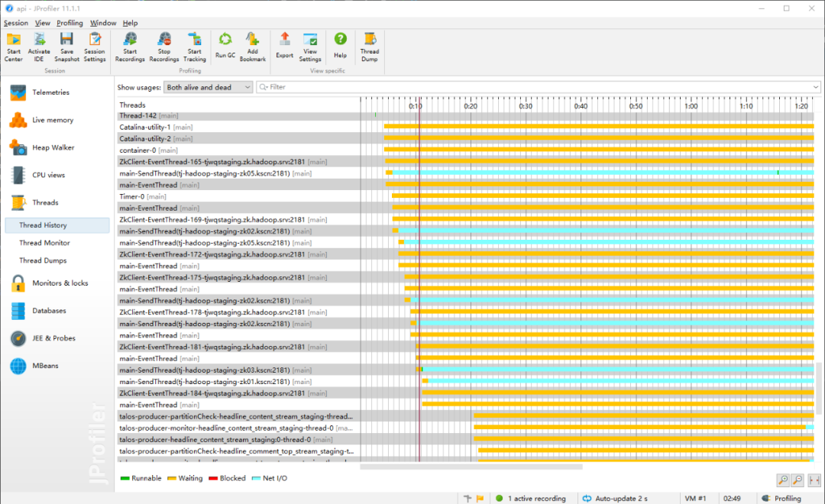Select ZkClient-EventThread-165 thread row

coord(466,162)
